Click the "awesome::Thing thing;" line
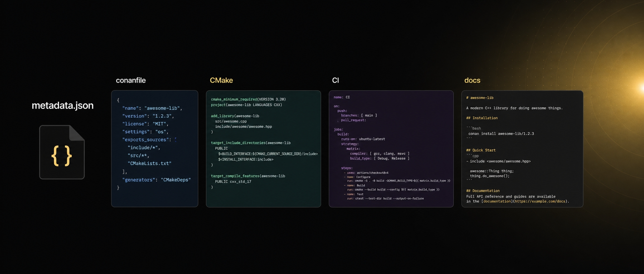This screenshot has width=644, height=274. (x=492, y=171)
